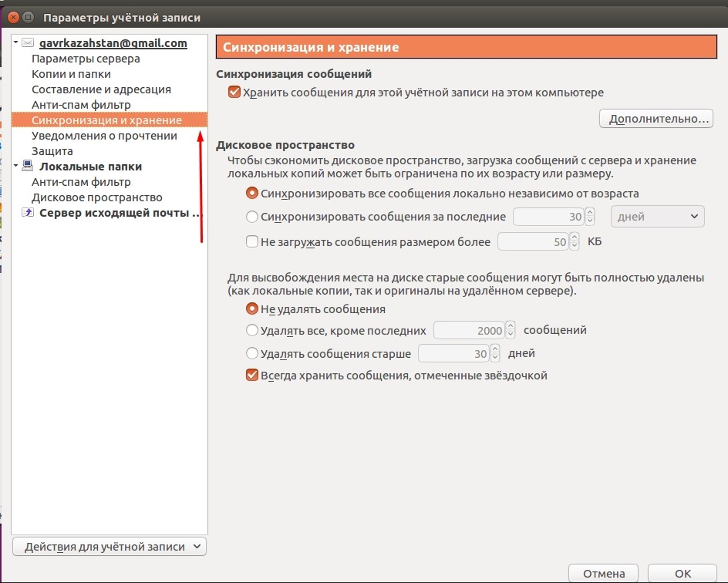Go to Уведомления о прочтении section
This screenshot has height=583, width=728.
[104, 136]
